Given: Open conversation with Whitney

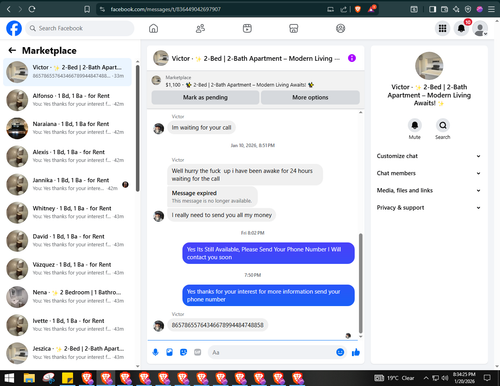Looking at the screenshot, I should click(67, 212).
